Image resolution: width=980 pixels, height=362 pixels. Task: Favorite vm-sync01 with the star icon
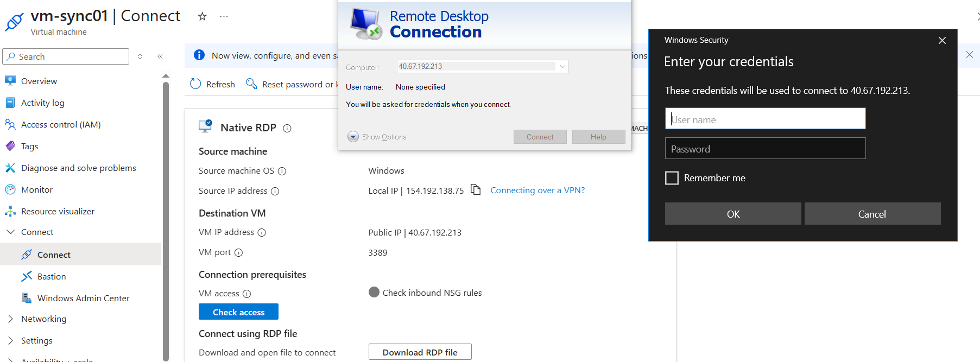(x=203, y=16)
